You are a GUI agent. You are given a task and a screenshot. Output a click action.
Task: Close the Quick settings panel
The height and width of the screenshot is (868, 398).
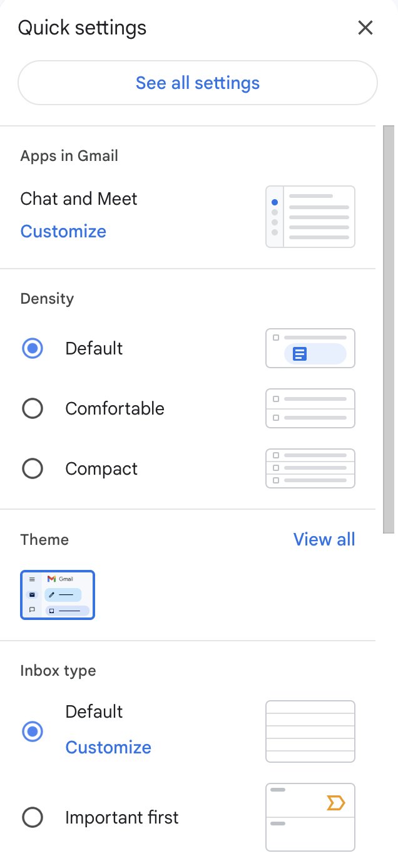coord(365,28)
